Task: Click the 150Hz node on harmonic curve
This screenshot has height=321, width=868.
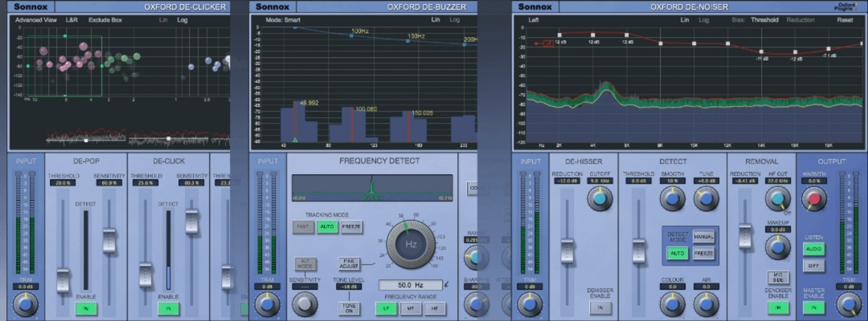Action: click(408, 41)
